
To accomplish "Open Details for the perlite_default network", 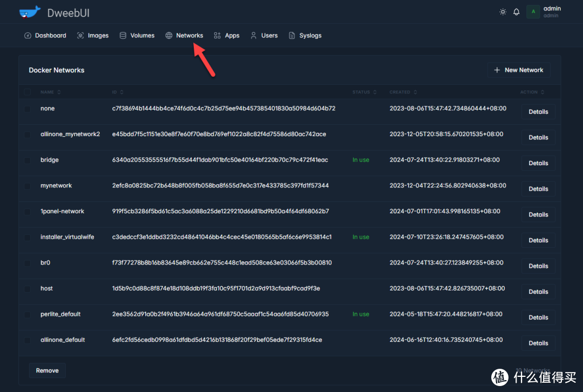I will click(538, 317).
